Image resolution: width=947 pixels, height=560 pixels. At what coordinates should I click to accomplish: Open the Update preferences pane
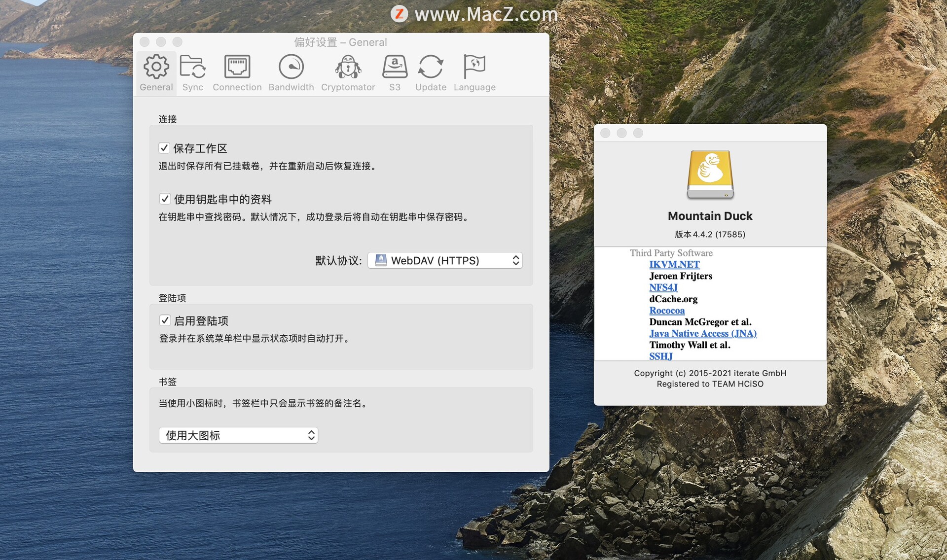[x=431, y=73]
